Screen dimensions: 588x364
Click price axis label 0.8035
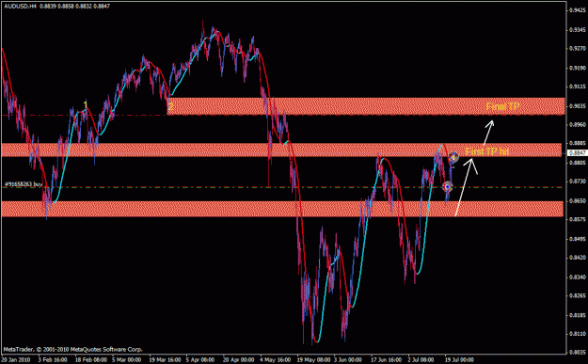578,353
